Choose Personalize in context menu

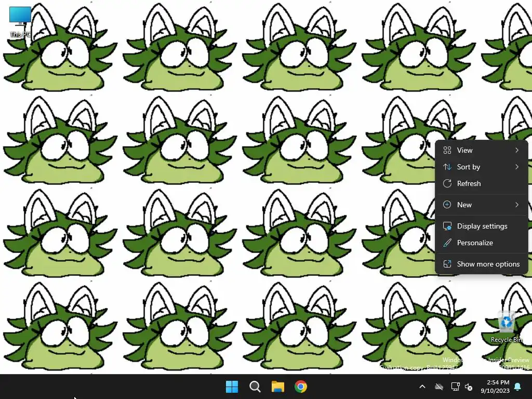pos(482,243)
